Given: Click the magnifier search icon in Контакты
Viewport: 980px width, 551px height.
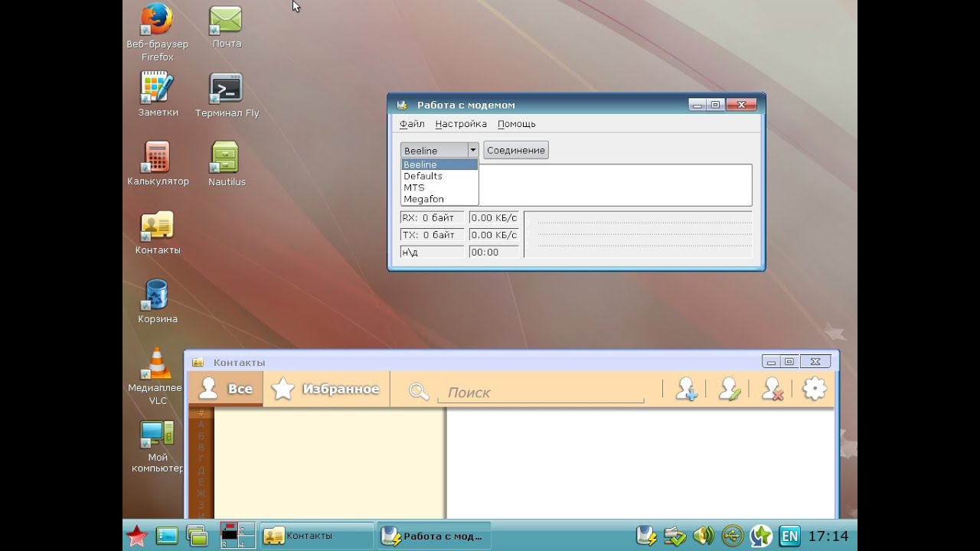Looking at the screenshot, I should [418, 392].
